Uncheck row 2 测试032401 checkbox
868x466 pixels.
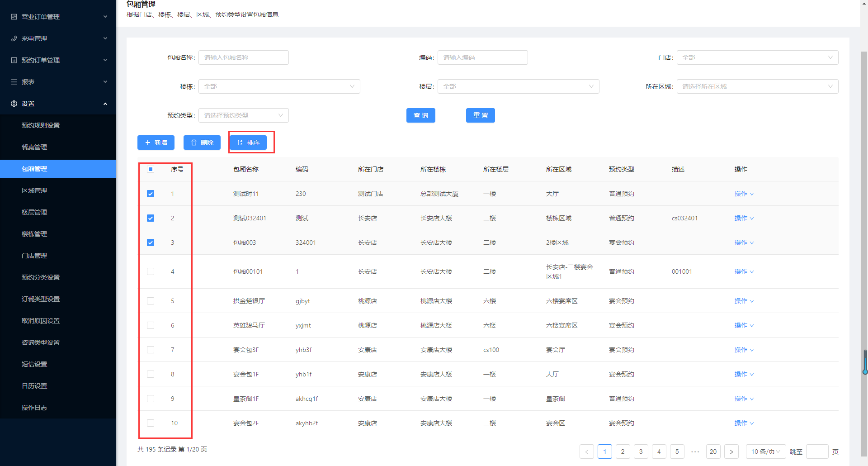click(x=151, y=218)
